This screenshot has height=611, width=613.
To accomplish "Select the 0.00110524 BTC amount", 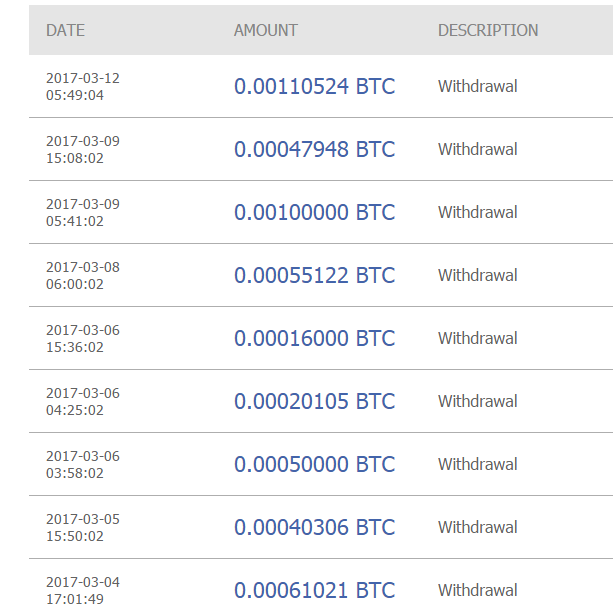I will pyautogui.click(x=314, y=86).
